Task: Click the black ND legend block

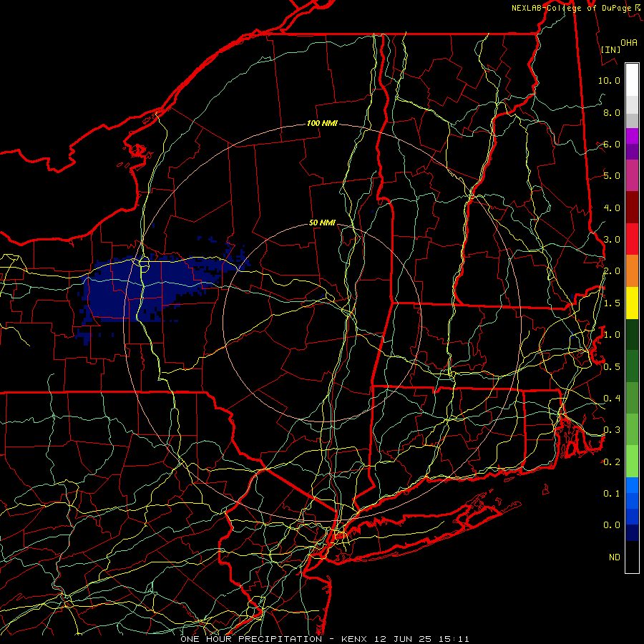Action: pyautogui.click(x=632, y=556)
